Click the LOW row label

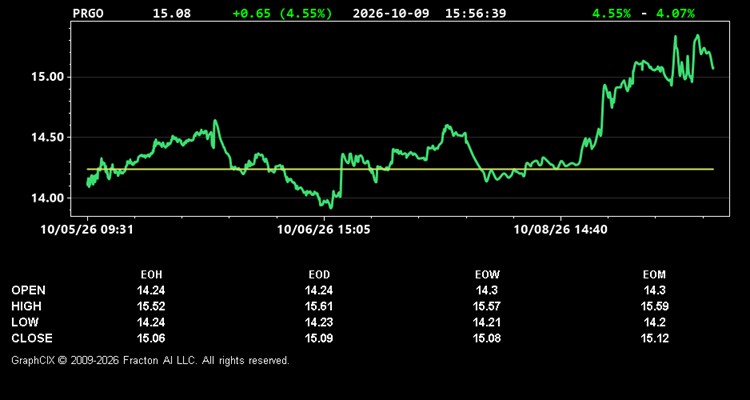(25, 322)
